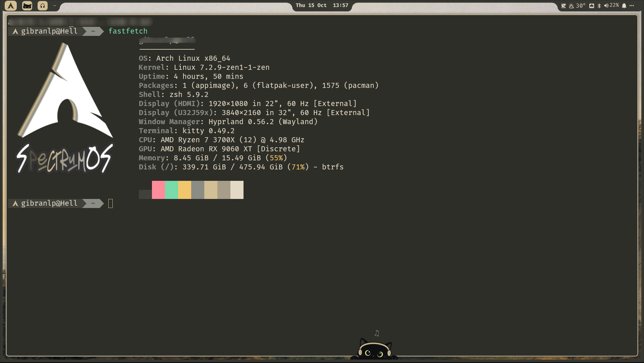Click the Arch glyph in the first prompt

15,32
